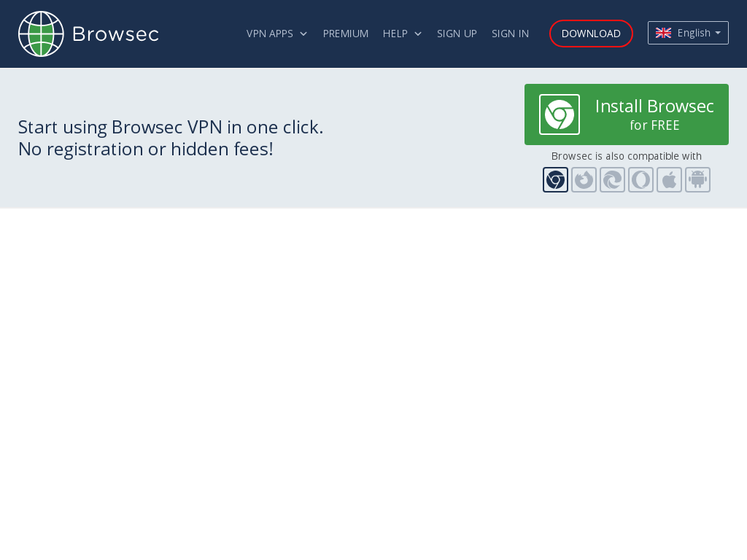Click the DOWNLOAD button
Screen dimensions: 747x560
(x=591, y=34)
